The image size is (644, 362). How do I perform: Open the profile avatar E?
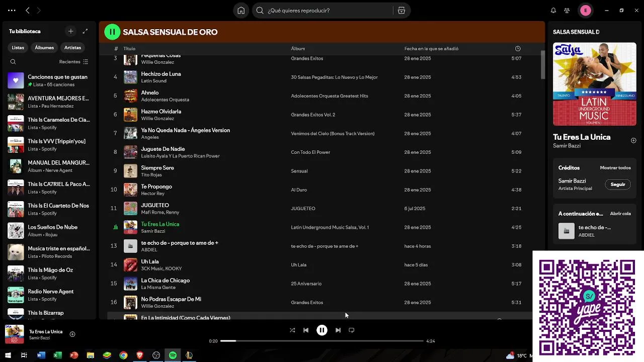coord(586,10)
